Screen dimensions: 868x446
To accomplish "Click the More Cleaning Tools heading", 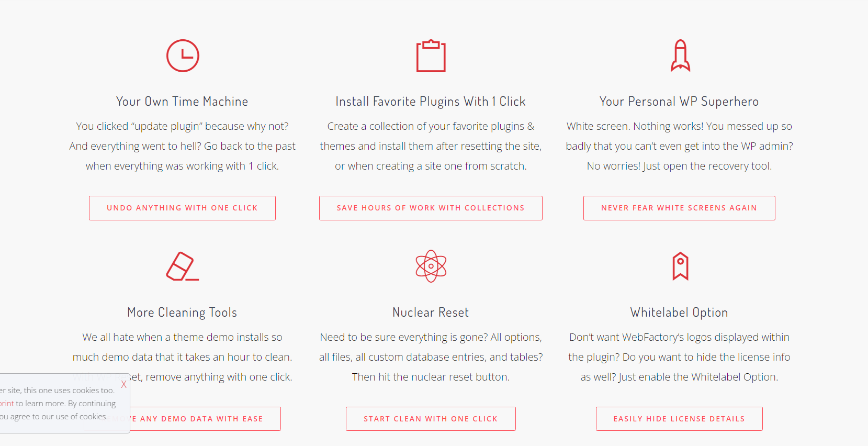I will (182, 313).
